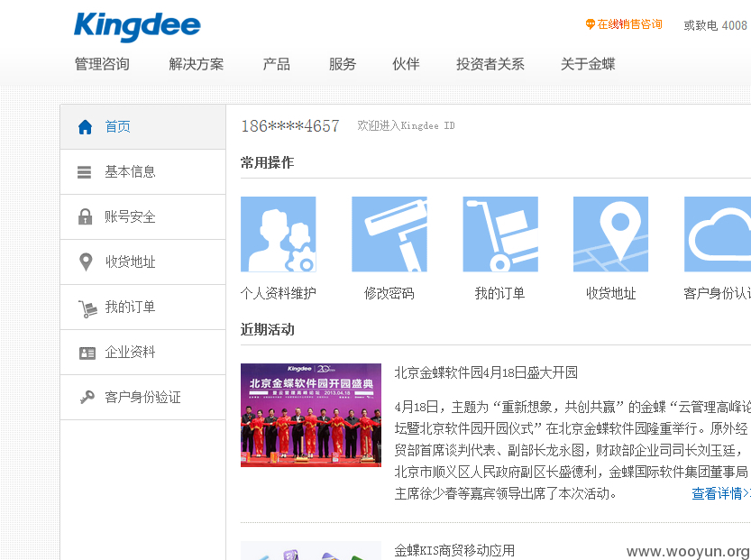751x560 pixels.
Task: Click the 欢迎进入Kingdee ID welcome text
Action: [406, 126]
